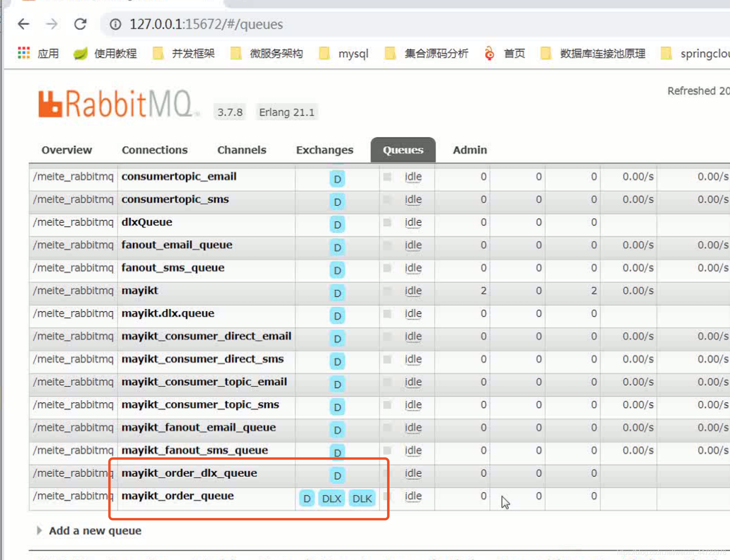Click the idle state of mayikt_order_queue
Image resolution: width=730 pixels, height=560 pixels.
pyautogui.click(x=413, y=496)
